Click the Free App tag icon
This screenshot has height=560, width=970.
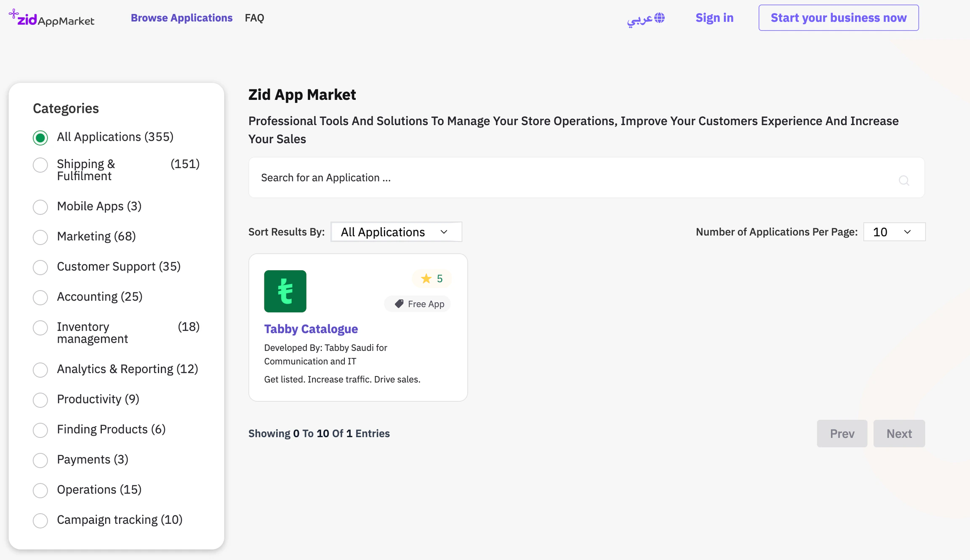[x=399, y=304]
